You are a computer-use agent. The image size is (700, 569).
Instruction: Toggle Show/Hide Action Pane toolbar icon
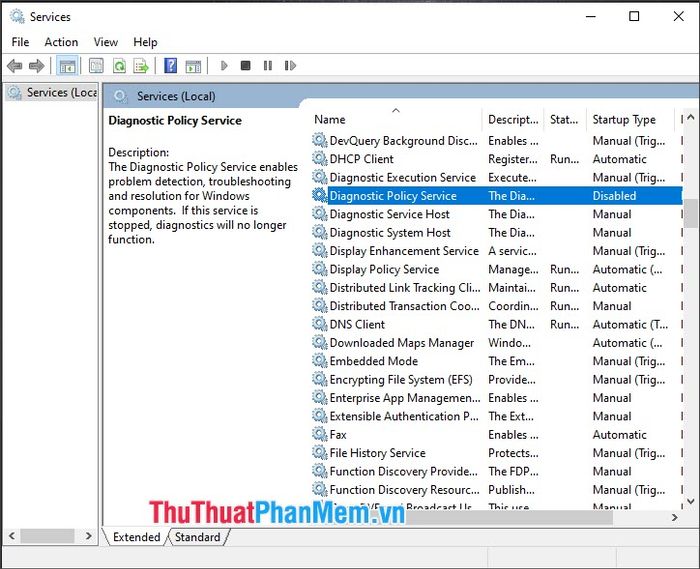[193, 66]
